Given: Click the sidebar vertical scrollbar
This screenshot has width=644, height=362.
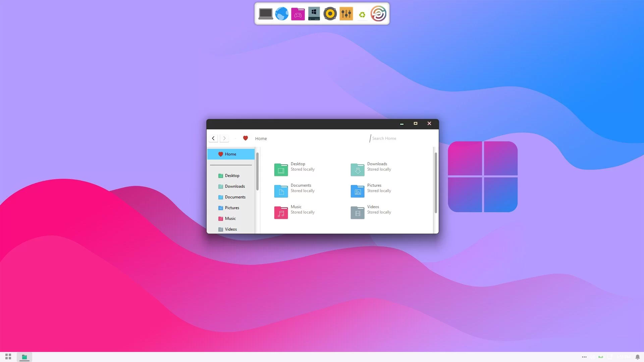Looking at the screenshot, I should click(x=257, y=171).
